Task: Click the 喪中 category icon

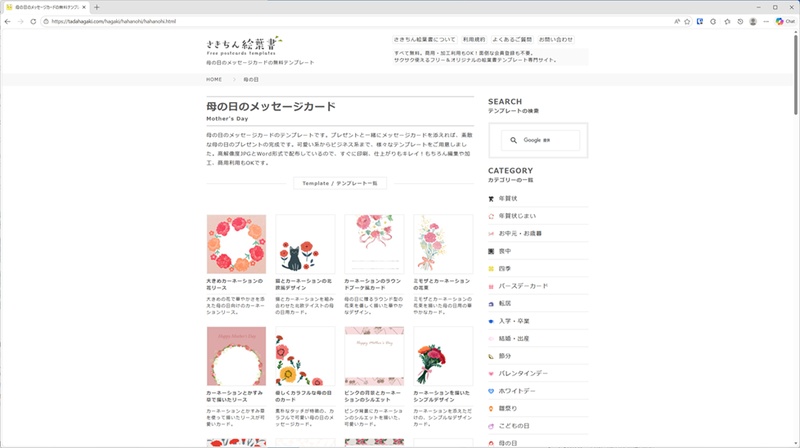Action: click(491, 251)
